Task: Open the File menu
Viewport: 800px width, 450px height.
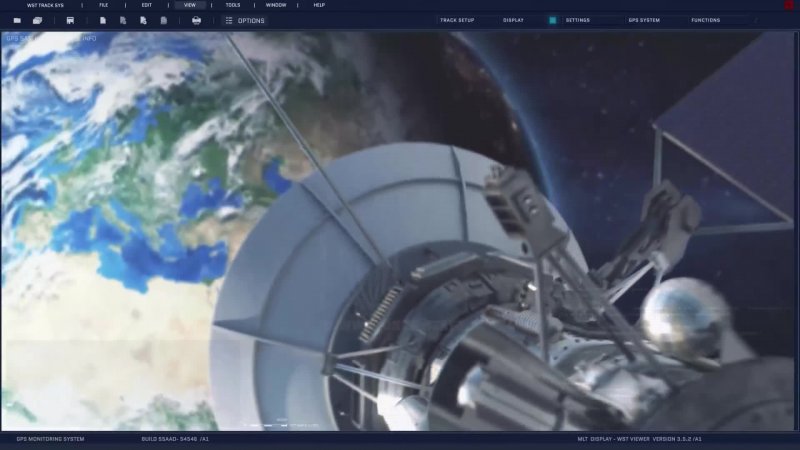Action: tap(103, 5)
